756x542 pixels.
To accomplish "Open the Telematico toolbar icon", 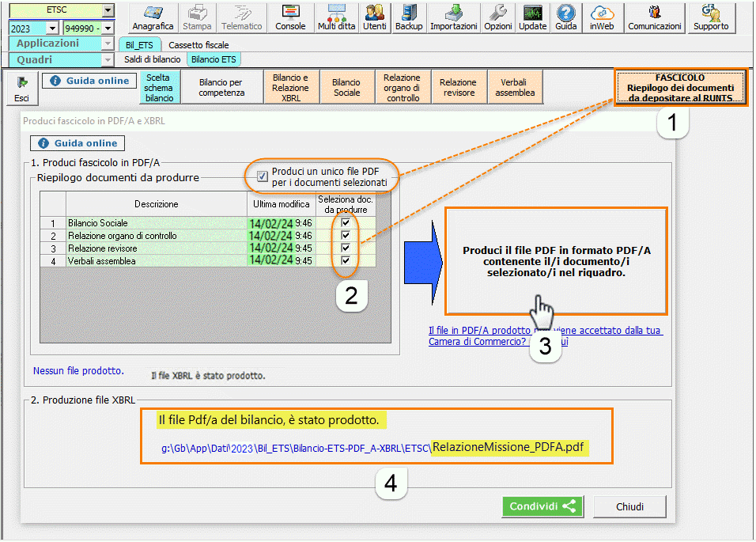I will [241, 18].
